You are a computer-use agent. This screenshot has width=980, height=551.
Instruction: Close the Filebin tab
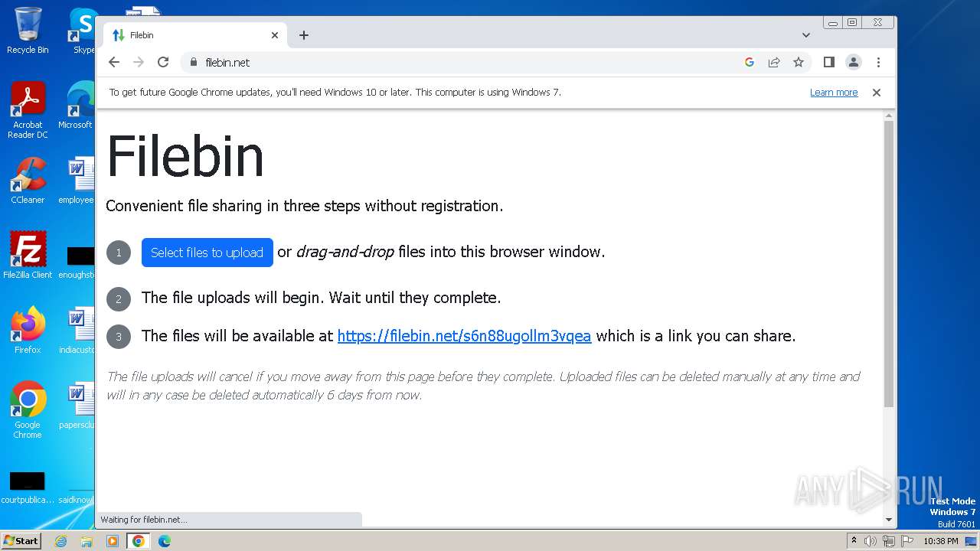tap(275, 35)
